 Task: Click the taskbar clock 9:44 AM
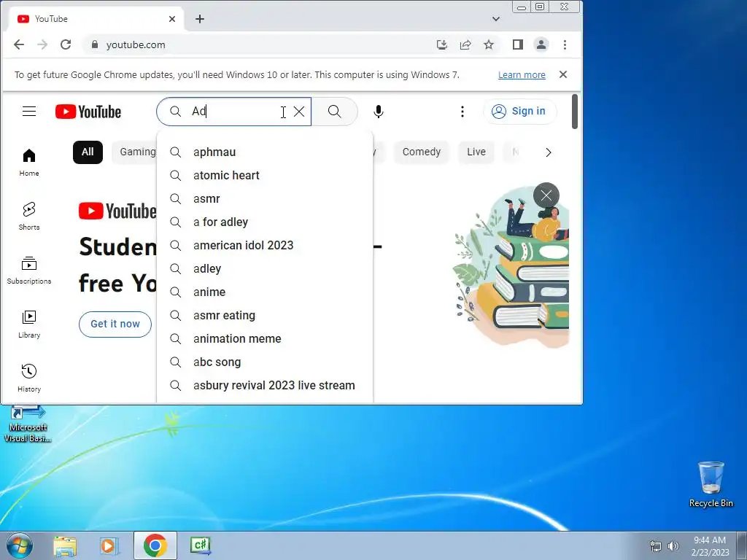[x=710, y=545]
